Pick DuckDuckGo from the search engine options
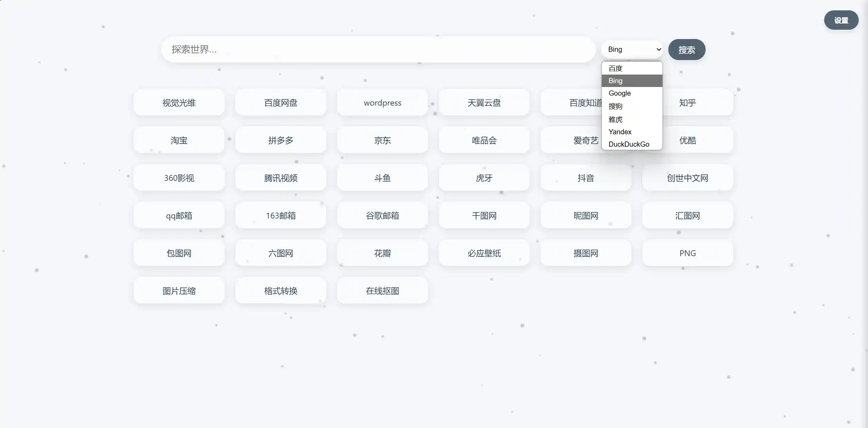 tap(632, 144)
